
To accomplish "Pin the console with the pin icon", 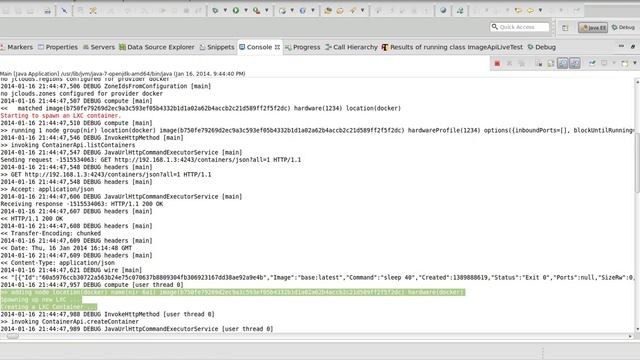I will [592, 63].
